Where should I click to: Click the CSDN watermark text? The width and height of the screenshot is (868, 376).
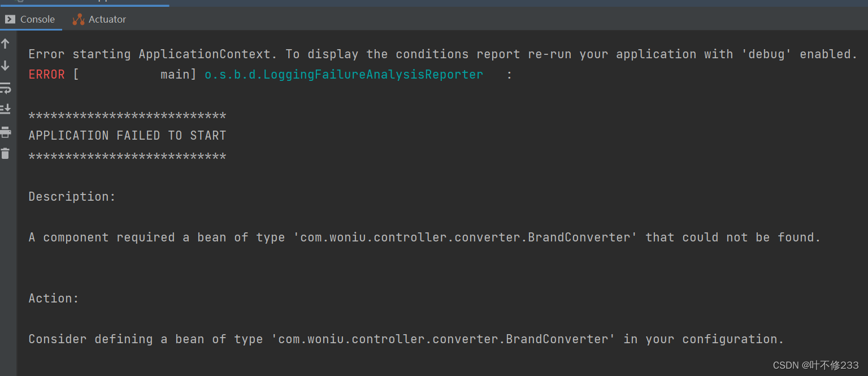(815, 365)
